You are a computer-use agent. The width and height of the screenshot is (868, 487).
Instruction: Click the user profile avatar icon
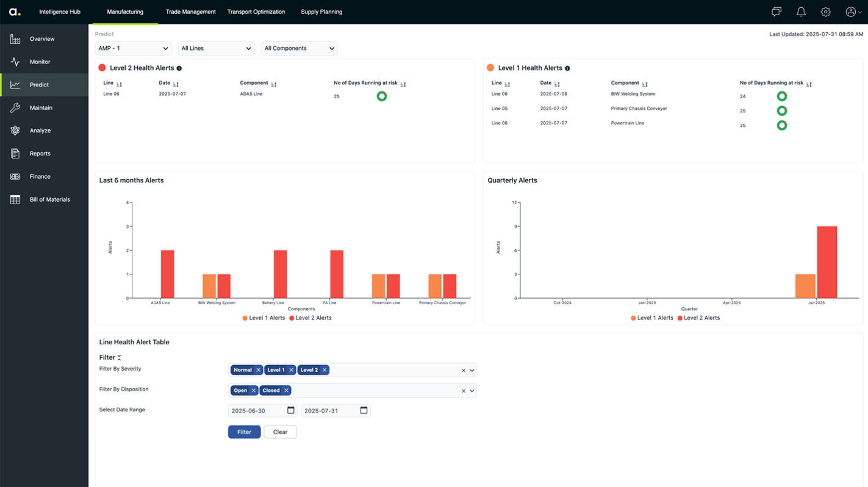851,12
